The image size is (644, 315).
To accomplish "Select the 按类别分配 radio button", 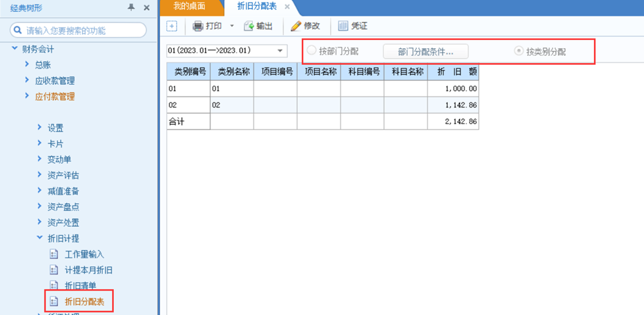I will [519, 51].
